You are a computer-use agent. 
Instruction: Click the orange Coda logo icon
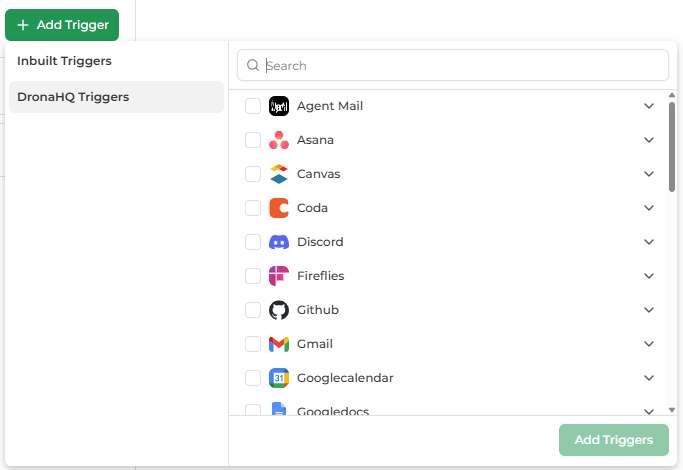pyautogui.click(x=279, y=208)
